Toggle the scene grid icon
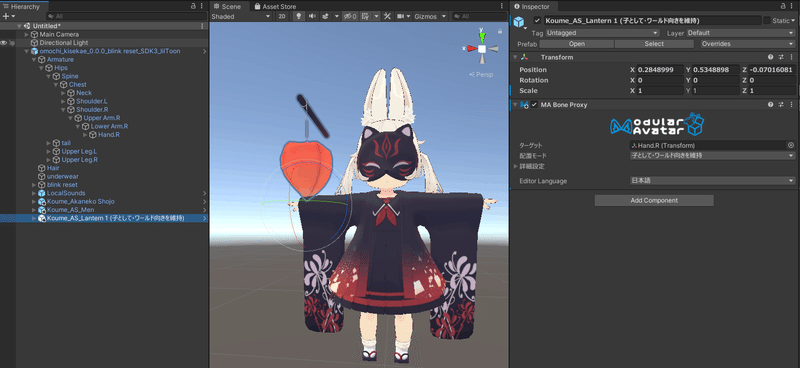The image size is (800, 368). (x=365, y=16)
